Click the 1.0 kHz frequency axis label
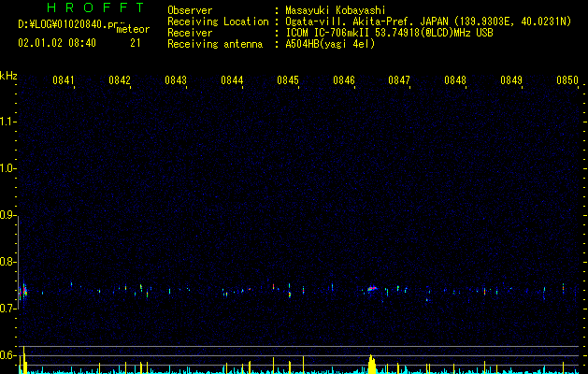Viewport: 588px width, 374px height. 7,168
